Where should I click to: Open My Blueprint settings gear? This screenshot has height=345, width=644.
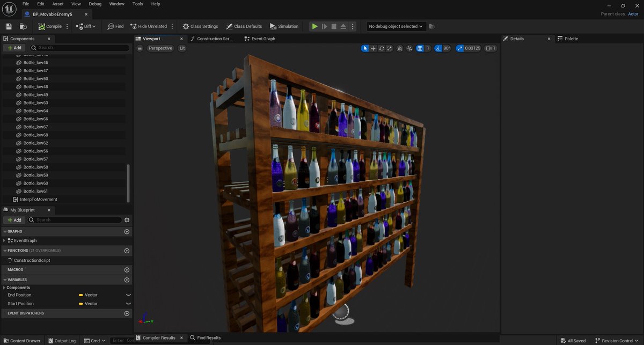127,220
